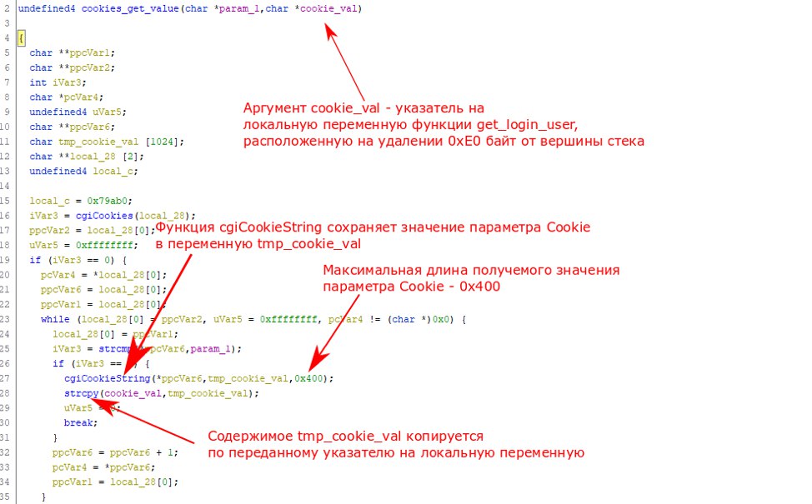Select the ppcVar6 declaration on line 10
The height and width of the screenshot is (504, 812).
89,127
